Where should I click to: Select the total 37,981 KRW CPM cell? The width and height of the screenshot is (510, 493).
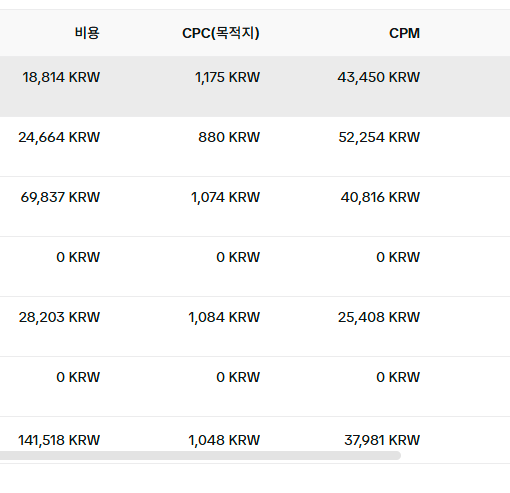coord(382,440)
